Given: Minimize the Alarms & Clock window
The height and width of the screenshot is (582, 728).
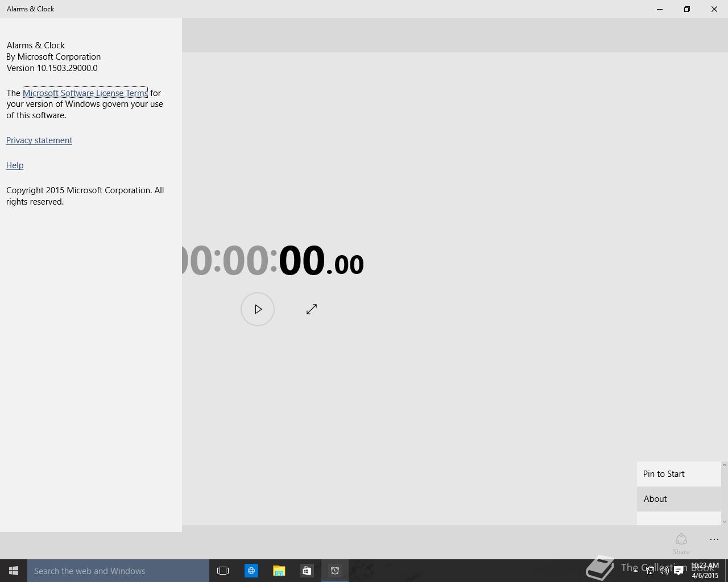Looking at the screenshot, I should (x=660, y=9).
